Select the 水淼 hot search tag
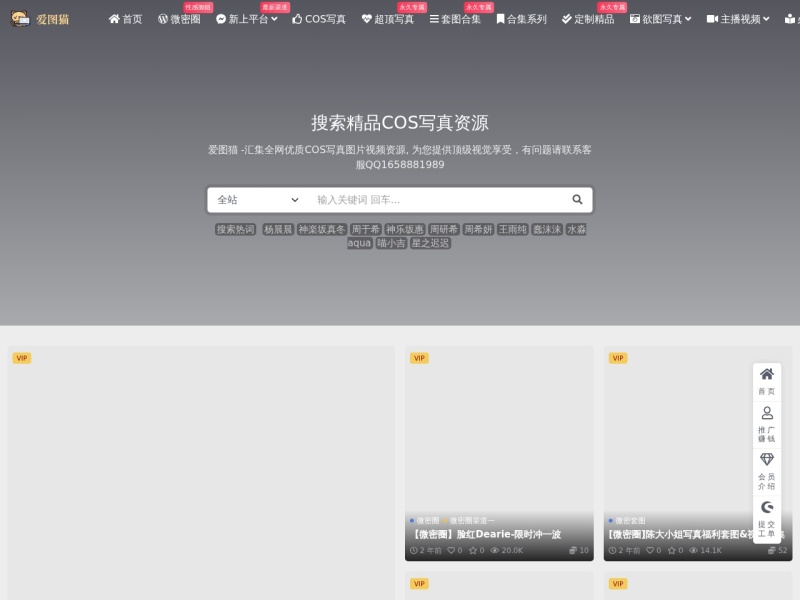This screenshot has width=800, height=600. click(577, 230)
